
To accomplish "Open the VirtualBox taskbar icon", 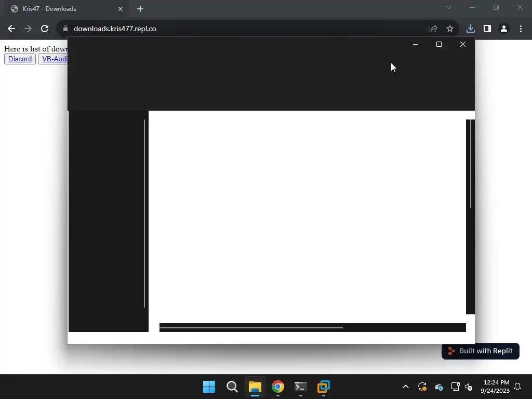I will (x=323, y=387).
